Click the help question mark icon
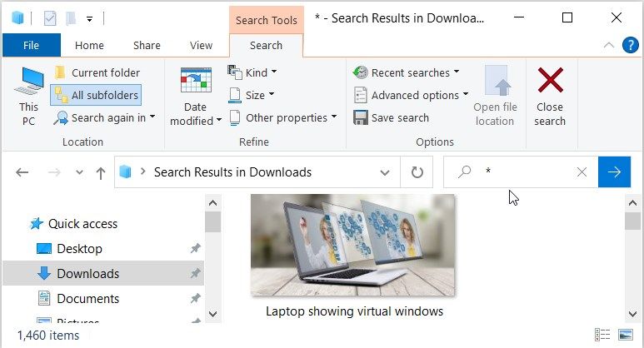The width and height of the screenshot is (644, 348). (x=630, y=45)
